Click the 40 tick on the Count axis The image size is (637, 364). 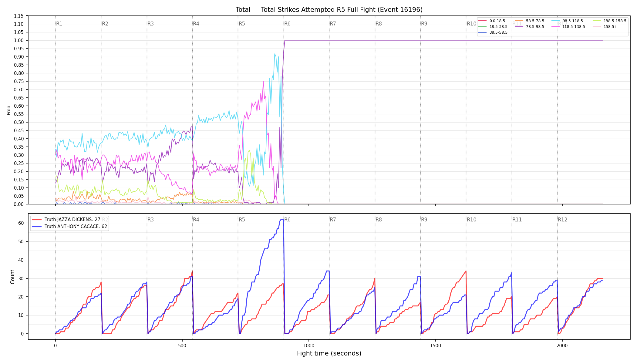tap(21, 260)
